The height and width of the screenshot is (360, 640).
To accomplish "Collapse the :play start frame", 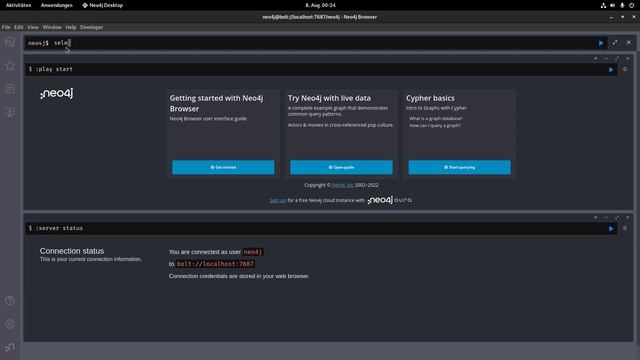I will click(x=606, y=58).
